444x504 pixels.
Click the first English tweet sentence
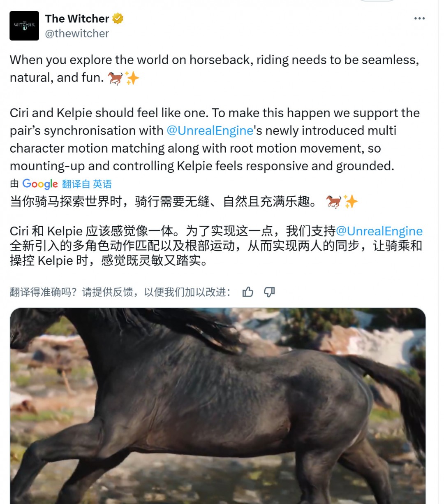pos(214,69)
